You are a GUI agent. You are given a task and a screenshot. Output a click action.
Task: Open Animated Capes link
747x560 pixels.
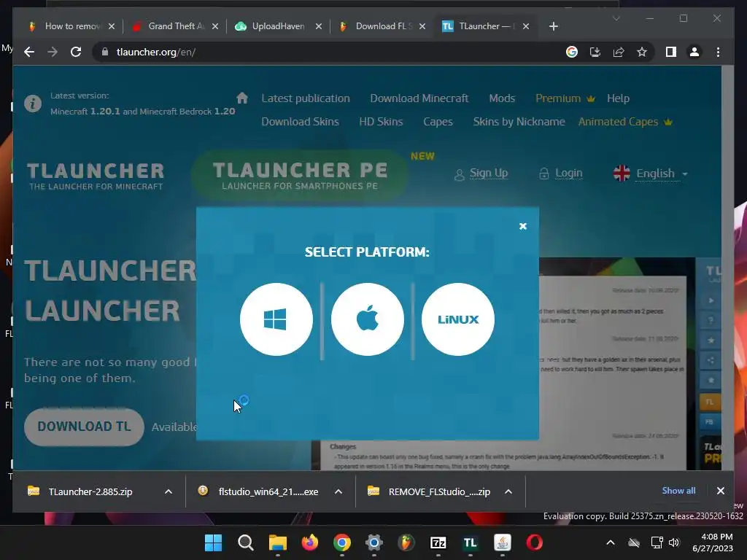[625, 122]
